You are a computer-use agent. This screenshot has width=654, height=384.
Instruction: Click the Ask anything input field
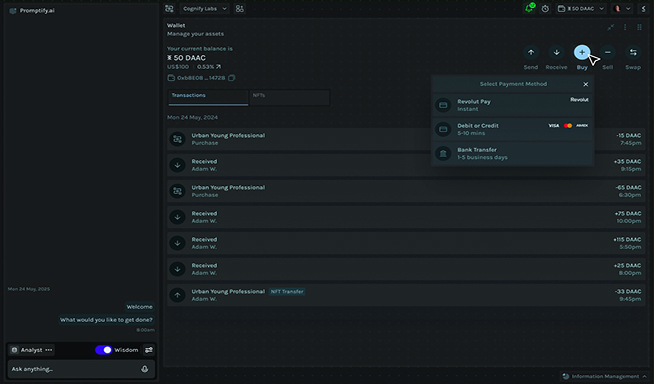click(81, 369)
